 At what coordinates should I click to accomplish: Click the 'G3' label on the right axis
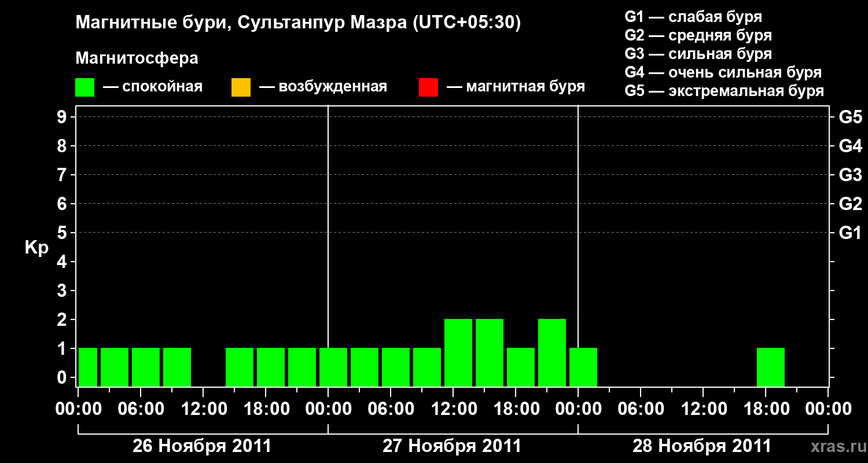coord(851,175)
